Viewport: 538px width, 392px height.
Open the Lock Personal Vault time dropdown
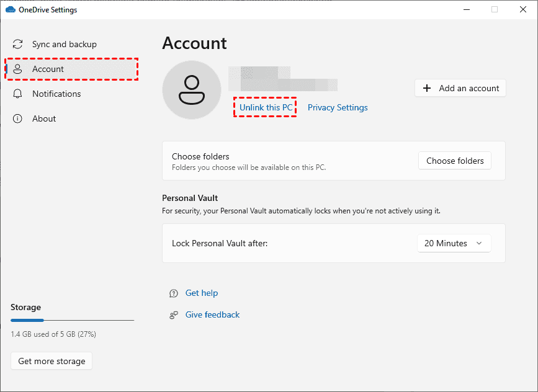454,243
